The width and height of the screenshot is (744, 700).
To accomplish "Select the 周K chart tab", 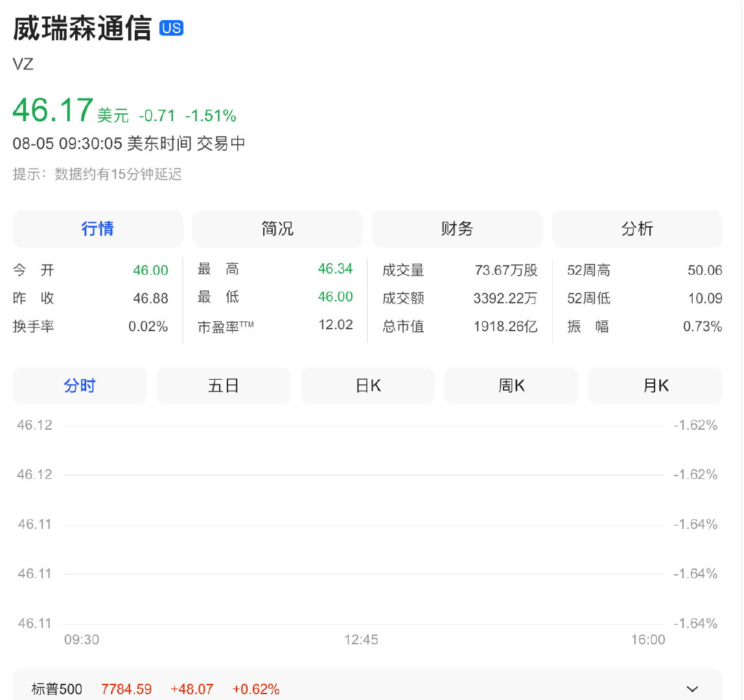I will [511, 386].
